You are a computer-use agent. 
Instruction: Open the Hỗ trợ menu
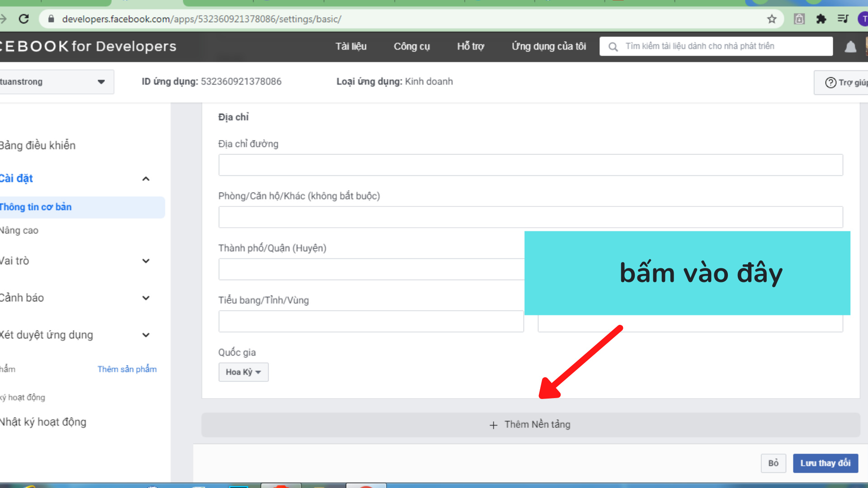click(470, 47)
